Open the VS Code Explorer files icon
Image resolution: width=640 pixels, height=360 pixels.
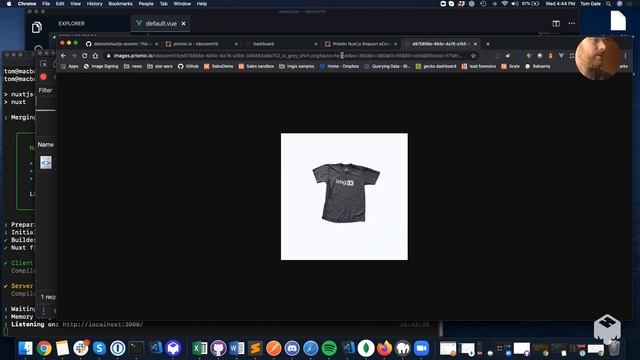(x=37, y=27)
